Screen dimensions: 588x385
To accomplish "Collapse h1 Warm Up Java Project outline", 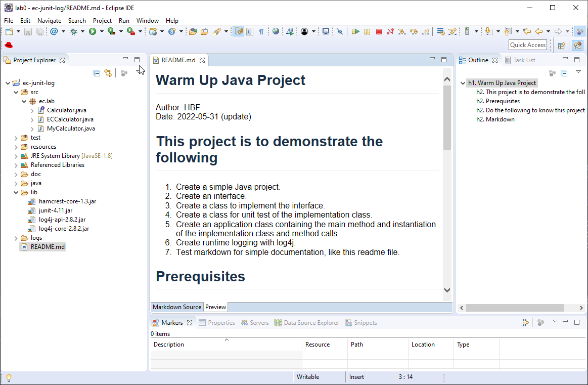I will point(463,83).
